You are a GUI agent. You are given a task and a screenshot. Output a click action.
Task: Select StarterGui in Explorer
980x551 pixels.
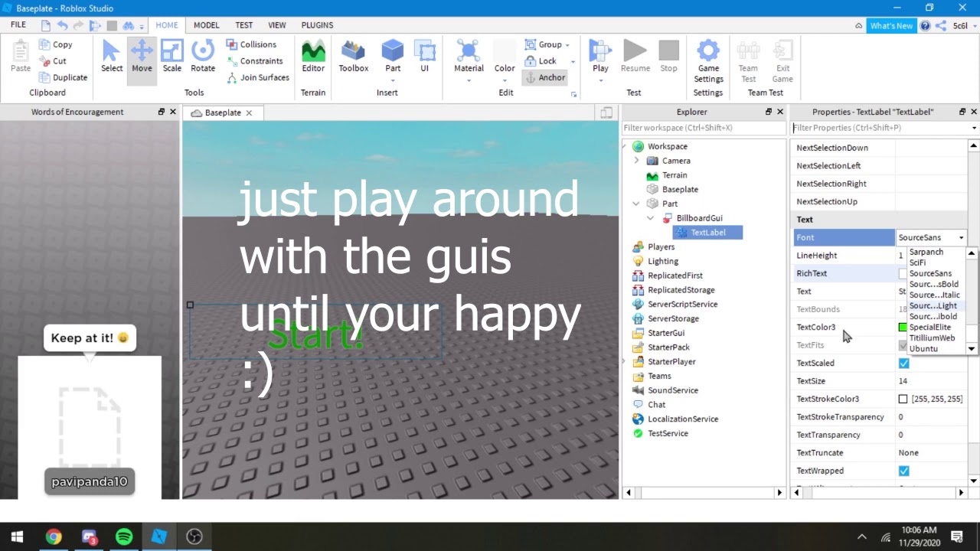coord(665,333)
